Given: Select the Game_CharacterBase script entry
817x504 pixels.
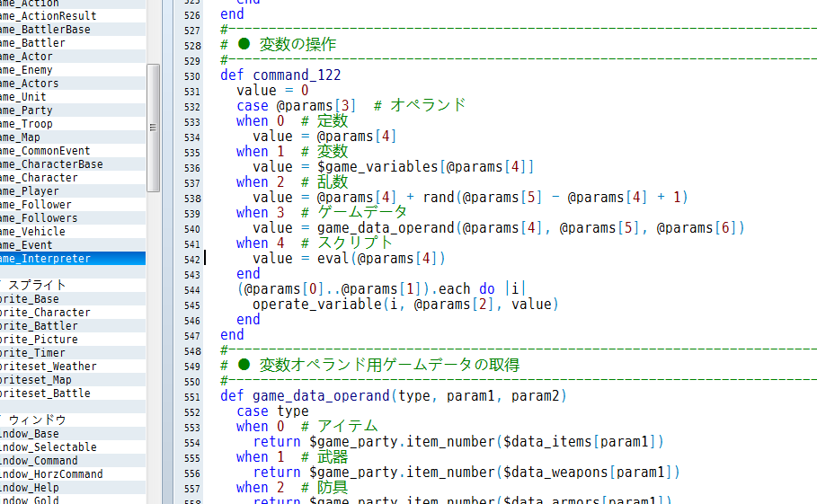Looking at the screenshot, I should point(73,164).
